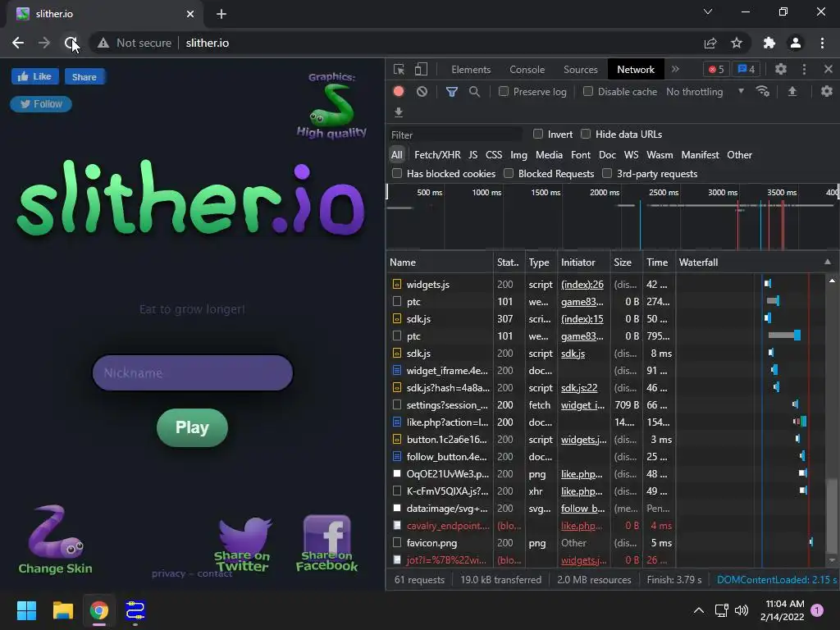Check the Invert filter checkbox

[x=538, y=134]
